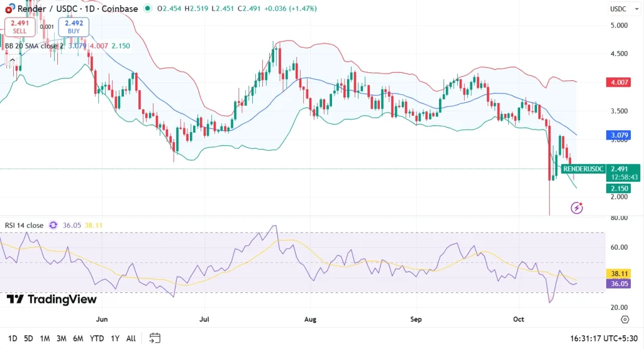Screen dimensions: 644x349
Task: Click the RSI indicator round icon
Action: [53, 225]
